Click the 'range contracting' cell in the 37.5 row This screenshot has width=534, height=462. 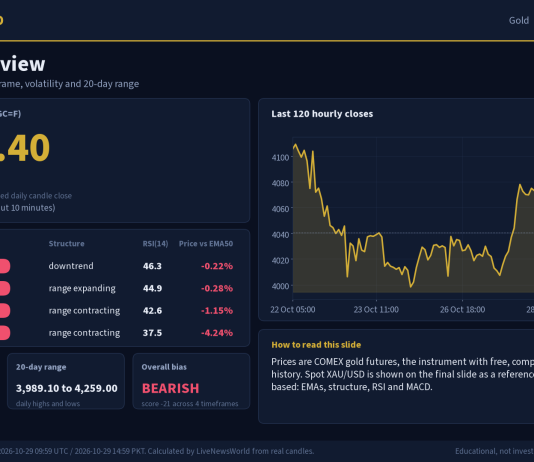click(84, 333)
